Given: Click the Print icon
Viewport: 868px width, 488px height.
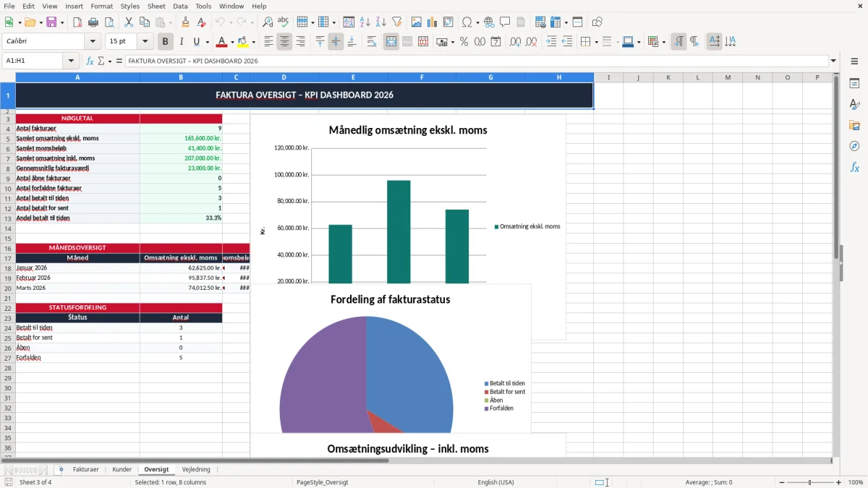Looking at the screenshot, I should (x=93, y=22).
